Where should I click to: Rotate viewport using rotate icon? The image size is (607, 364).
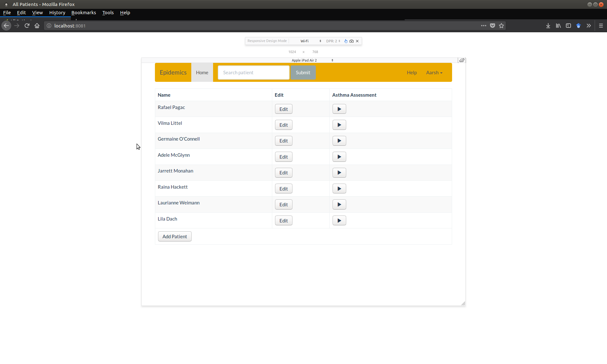(x=462, y=60)
